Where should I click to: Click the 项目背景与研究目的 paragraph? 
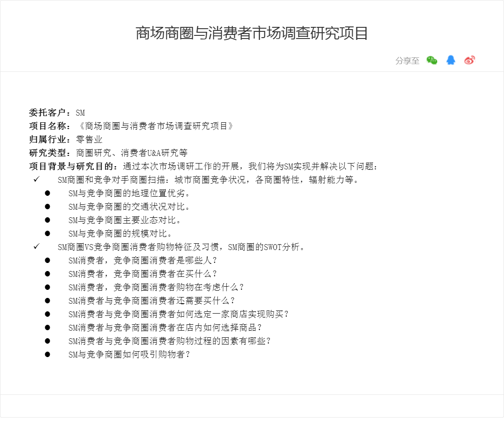pyautogui.click(x=203, y=167)
